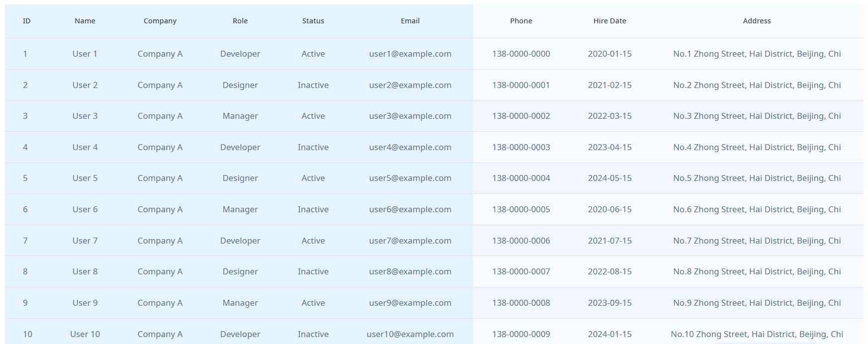This screenshot has height=344, width=868.
Task: Select the User 10 name cell
Action: pyautogui.click(x=85, y=334)
